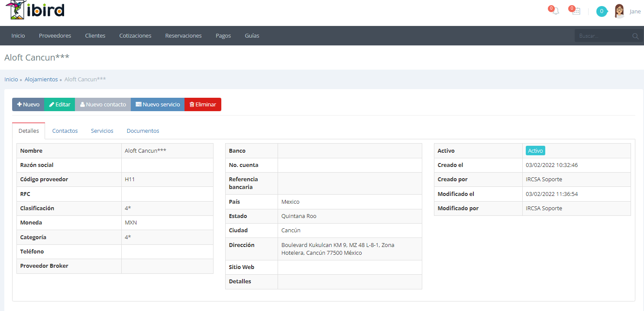
Task: Open the Proveedores menu
Action: pos(55,35)
